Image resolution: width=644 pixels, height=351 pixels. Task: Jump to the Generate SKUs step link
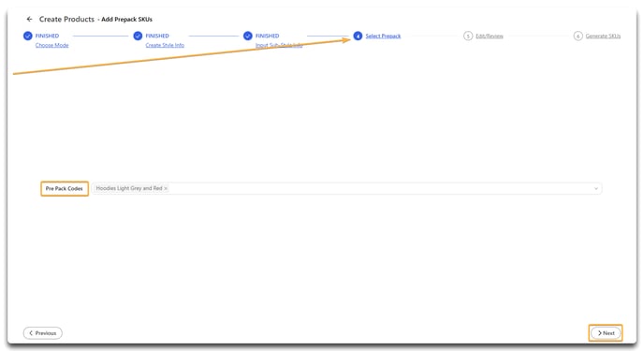[x=603, y=37]
